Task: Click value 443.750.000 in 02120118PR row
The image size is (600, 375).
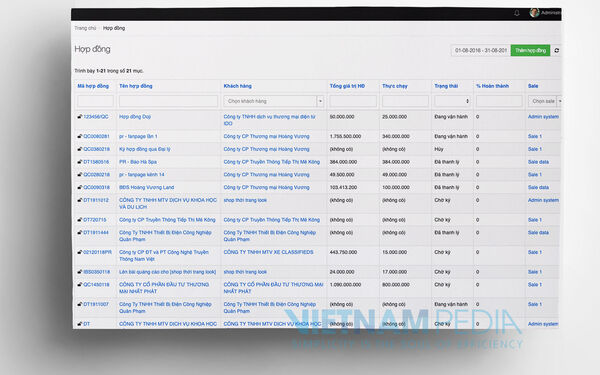Action: click(x=343, y=252)
